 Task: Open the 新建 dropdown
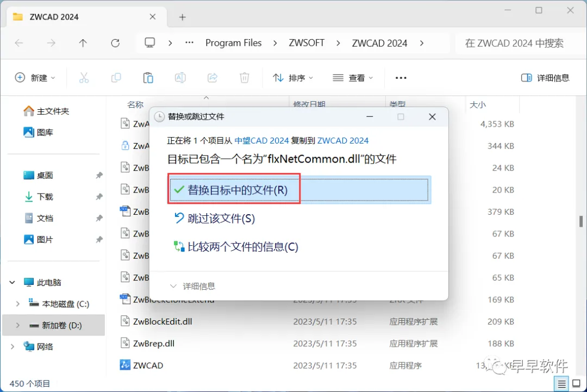point(35,78)
